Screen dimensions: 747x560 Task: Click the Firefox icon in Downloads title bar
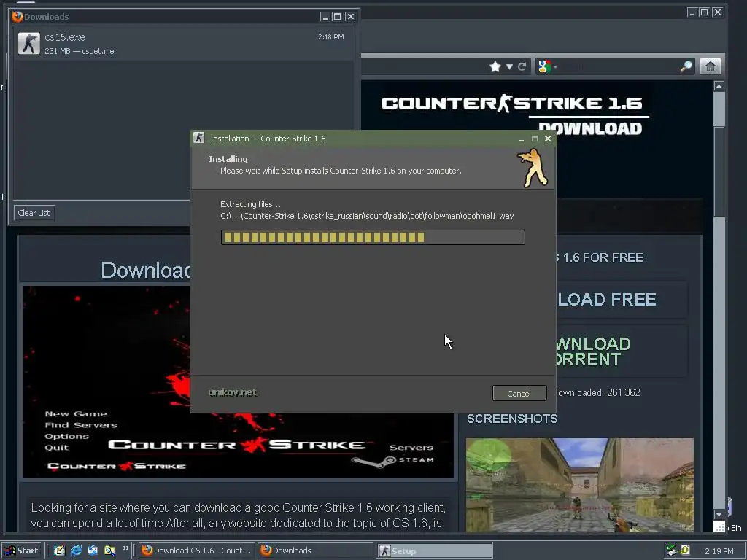[x=18, y=16]
